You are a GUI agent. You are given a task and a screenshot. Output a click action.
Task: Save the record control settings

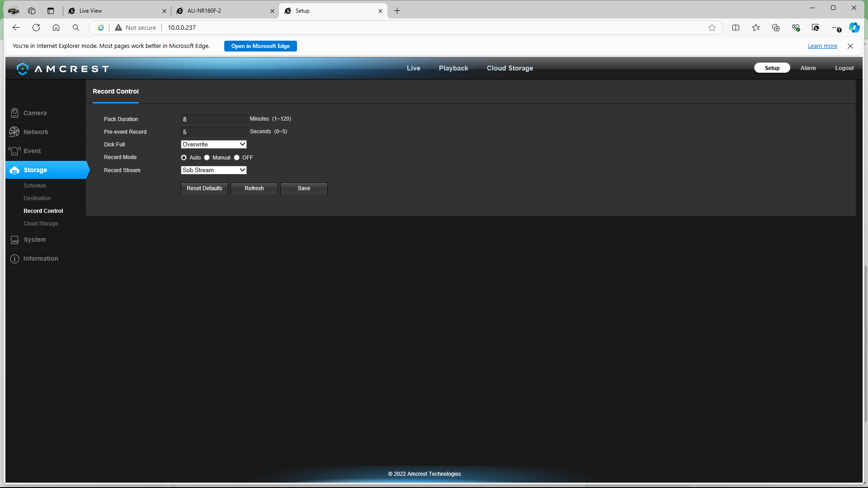point(304,188)
